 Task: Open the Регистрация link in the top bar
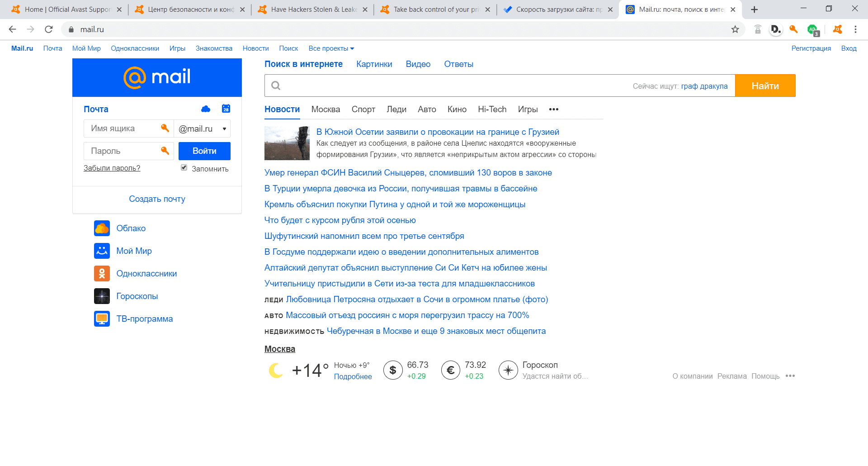pos(811,48)
